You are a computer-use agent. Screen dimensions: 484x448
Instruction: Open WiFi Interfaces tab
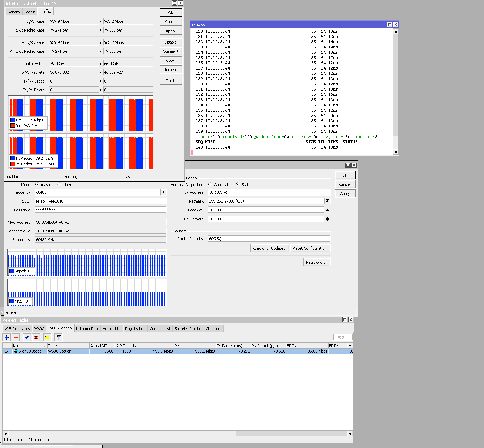[x=17, y=329]
